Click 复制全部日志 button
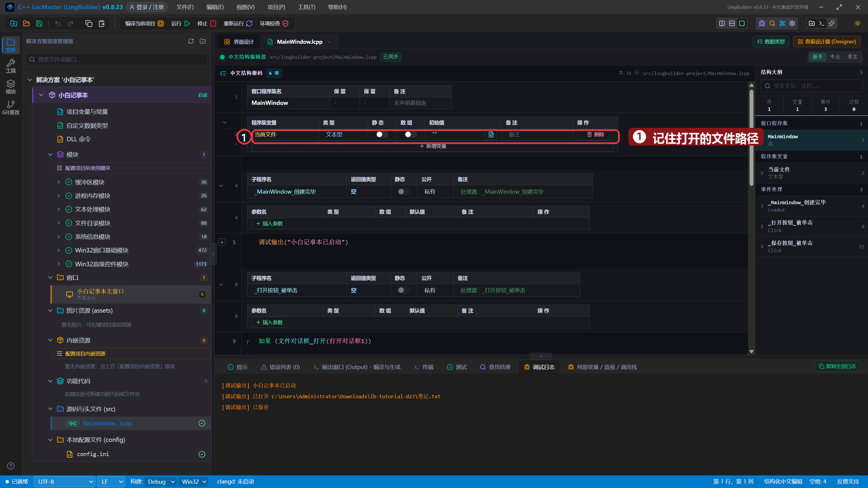This screenshot has width=868, height=488. (837, 366)
